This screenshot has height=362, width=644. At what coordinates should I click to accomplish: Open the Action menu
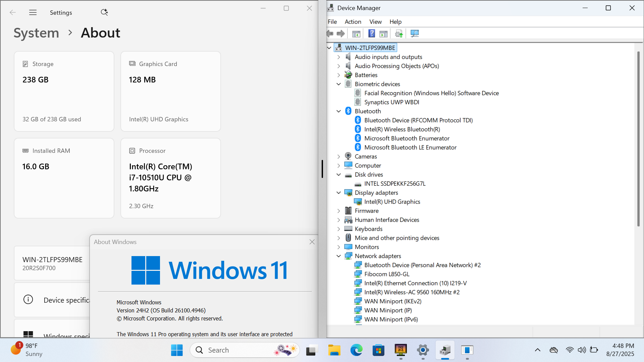click(x=353, y=22)
